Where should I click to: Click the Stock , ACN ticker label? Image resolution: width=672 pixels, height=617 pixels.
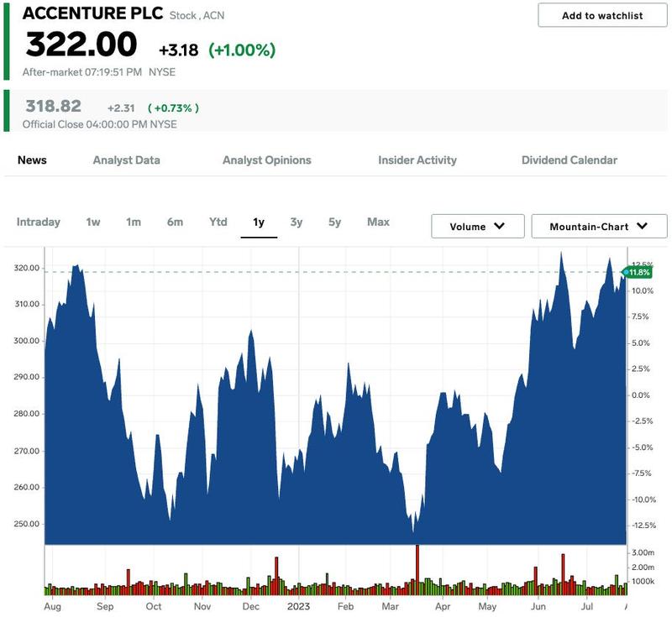(197, 15)
